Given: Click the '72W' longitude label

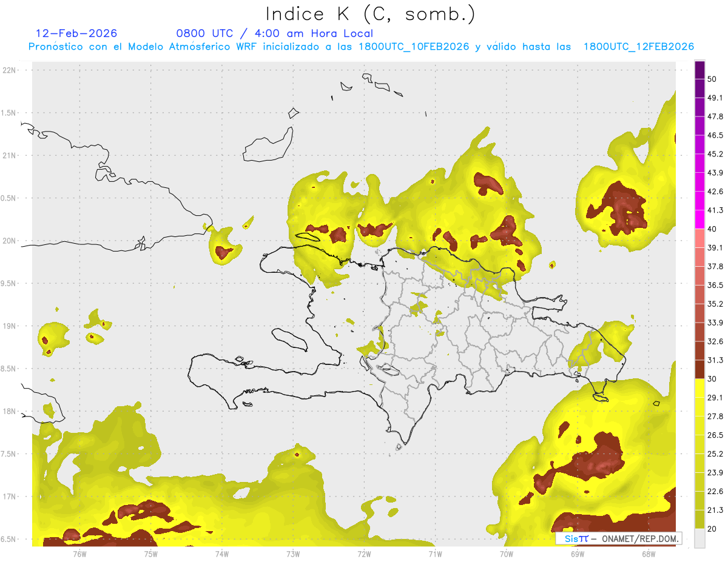Looking at the screenshot, I should click(x=364, y=554).
